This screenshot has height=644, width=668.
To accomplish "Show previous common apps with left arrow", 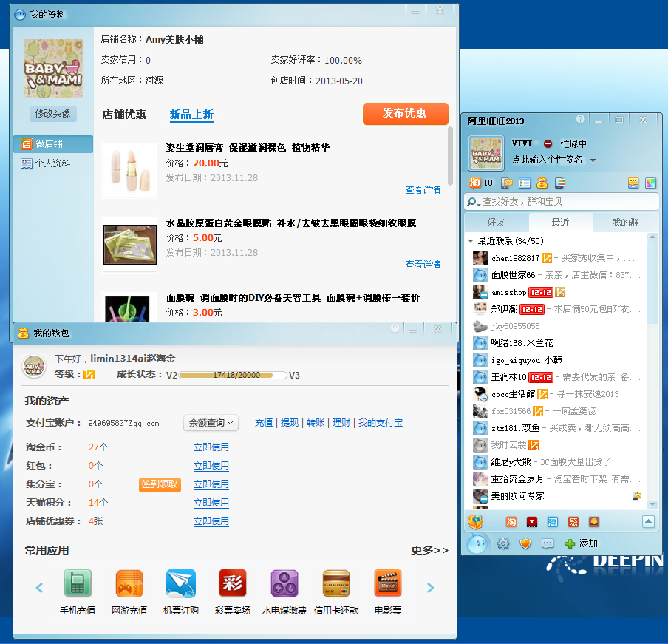I will (x=39, y=588).
